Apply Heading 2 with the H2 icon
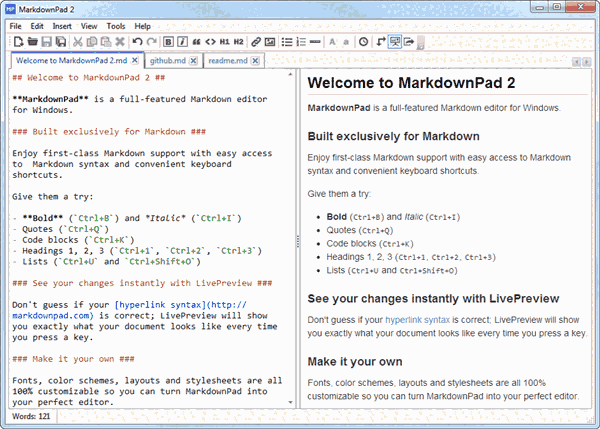Screen dimensions: 600x429 tap(238, 41)
